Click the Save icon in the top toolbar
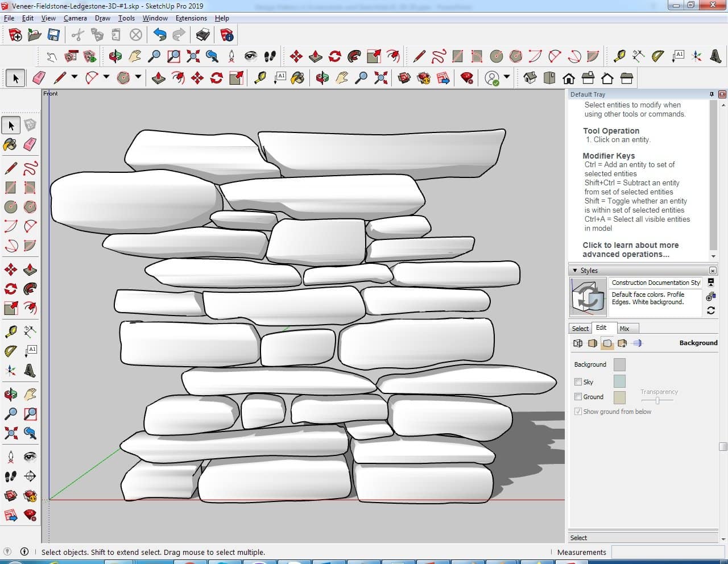Screen dimensions: 728x564 click(x=53, y=35)
